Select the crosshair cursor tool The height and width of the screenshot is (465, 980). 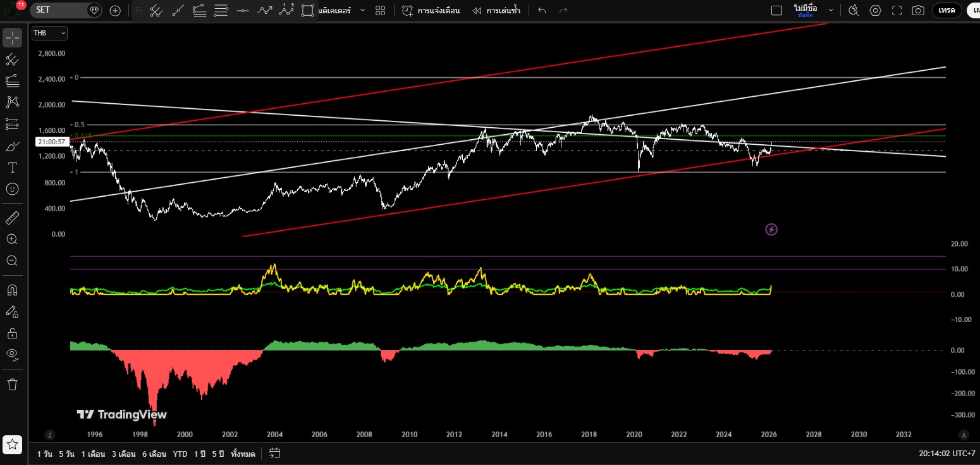pyautogui.click(x=13, y=38)
